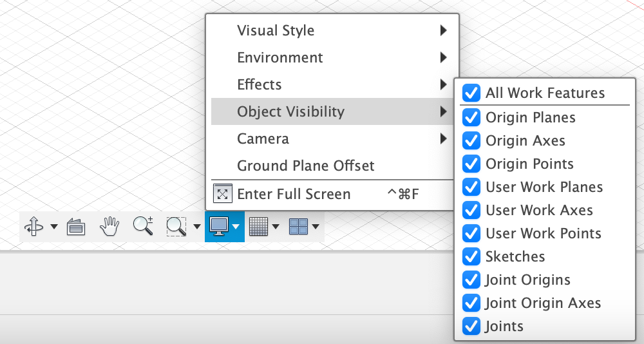Image resolution: width=644 pixels, height=344 pixels.
Task: Disable Sketches visibility checkbox
Action: tap(471, 256)
